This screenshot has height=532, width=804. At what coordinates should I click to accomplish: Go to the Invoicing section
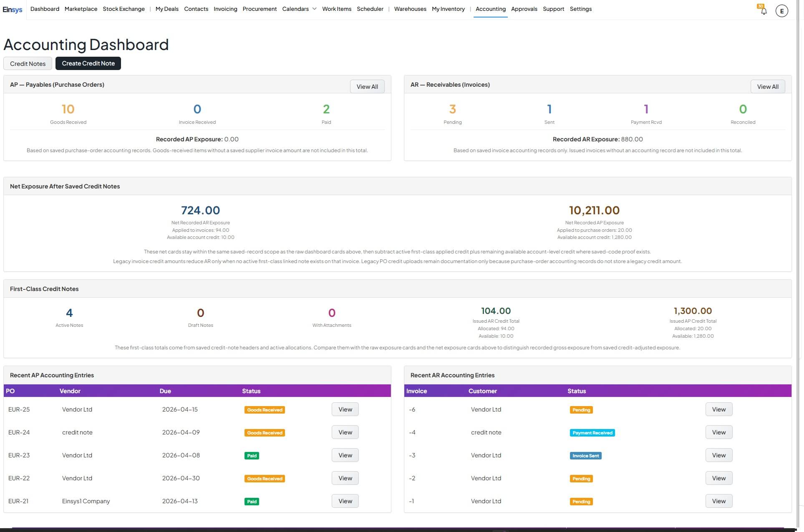[x=225, y=9]
